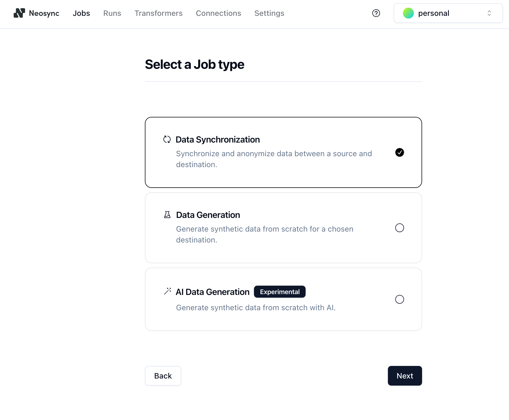
Task: Click the Neosync logo
Action: click(36, 13)
